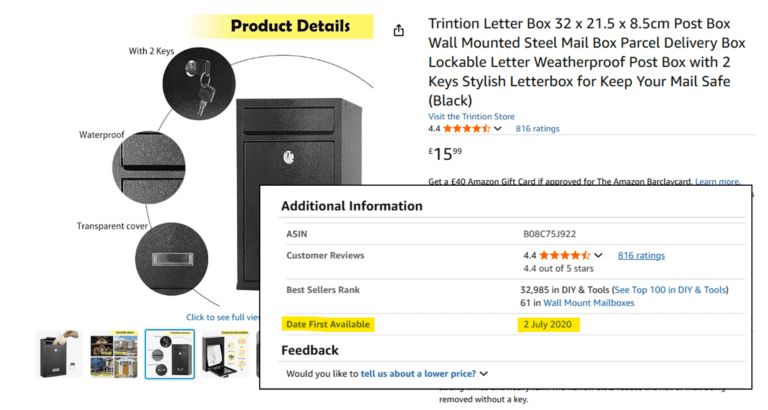This screenshot has height=410, width=768.
Task: Select the second thumbnail showing houses collage
Action: click(114, 355)
